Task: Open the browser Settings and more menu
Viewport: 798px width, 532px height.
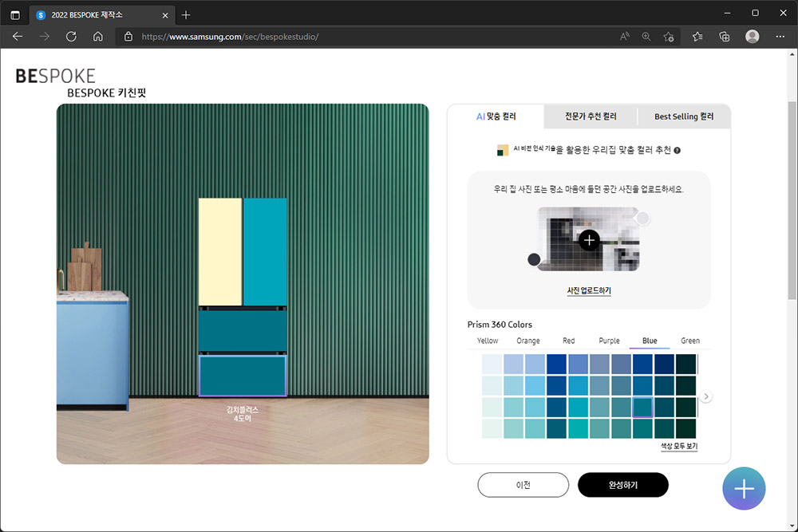Action: tap(780, 37)
